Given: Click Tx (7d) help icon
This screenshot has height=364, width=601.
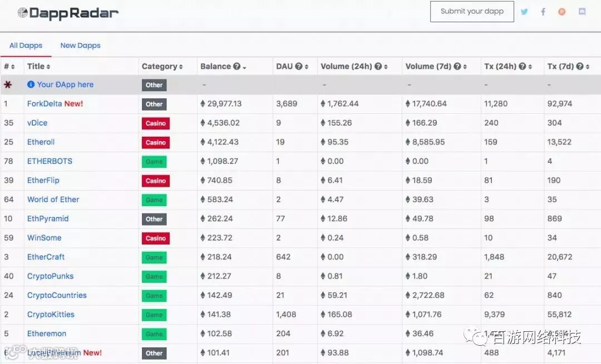Looking at the screenshot, I should point(579,66).
